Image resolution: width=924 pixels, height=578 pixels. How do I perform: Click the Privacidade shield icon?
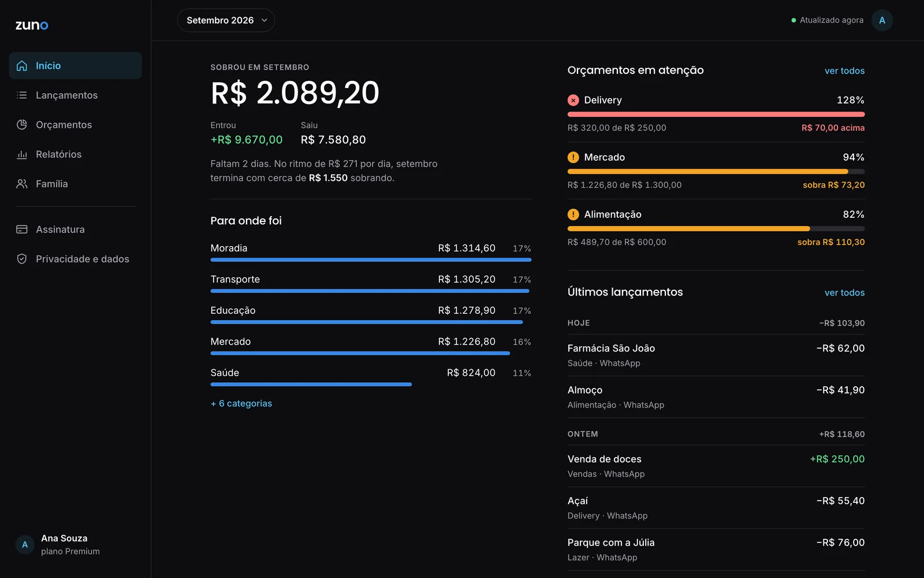[22, 259]
